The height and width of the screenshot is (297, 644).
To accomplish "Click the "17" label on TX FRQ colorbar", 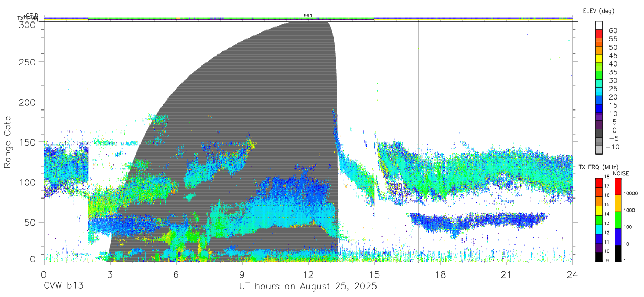I will pyautogui.click(x=606, y=186).
